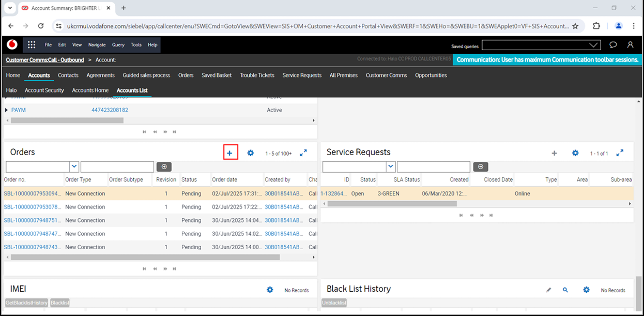
Task: Jump to first record set in Orders pagination
Action: tap(145, 268)
